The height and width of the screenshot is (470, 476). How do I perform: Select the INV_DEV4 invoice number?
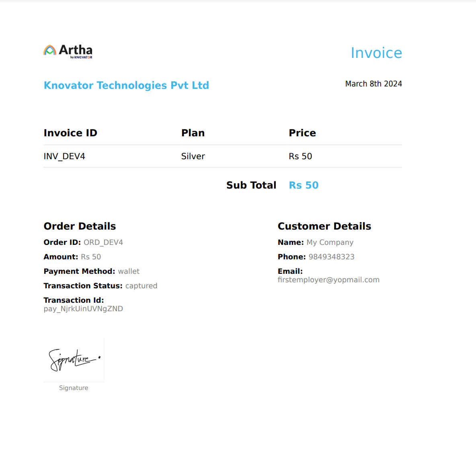tap(64, 156)
